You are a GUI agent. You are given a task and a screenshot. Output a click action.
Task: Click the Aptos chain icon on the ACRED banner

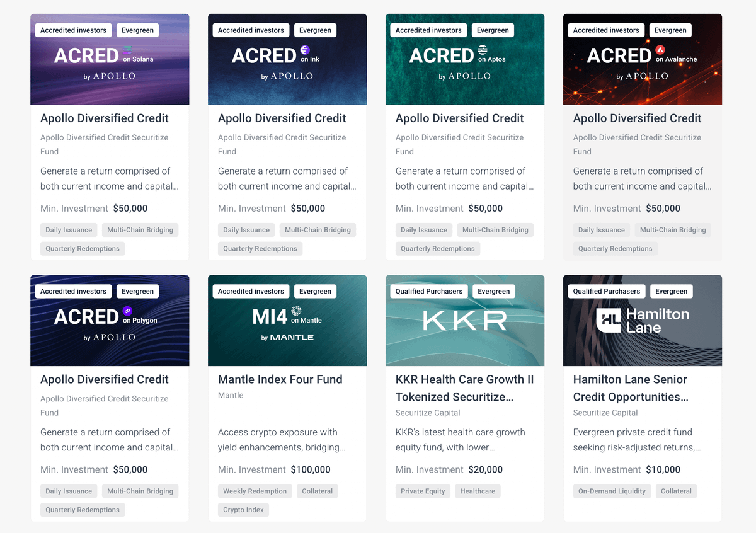pos(483,50)
